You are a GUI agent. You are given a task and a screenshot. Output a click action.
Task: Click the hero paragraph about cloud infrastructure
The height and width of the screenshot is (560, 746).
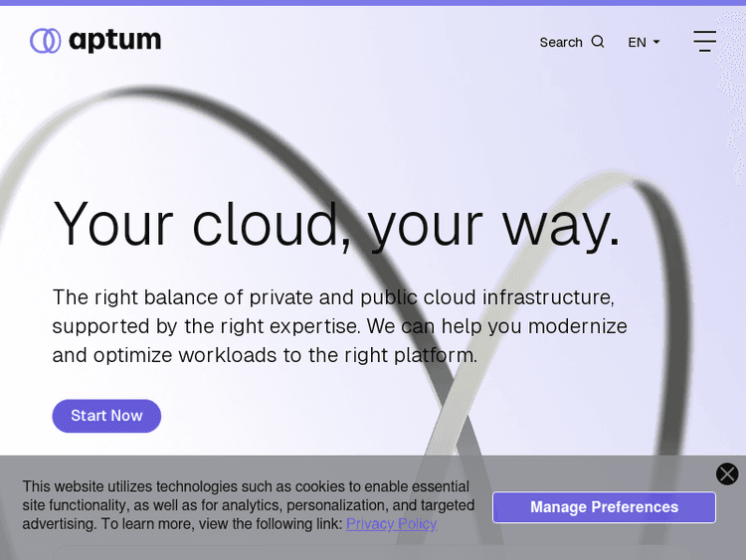tap(338, 325)
